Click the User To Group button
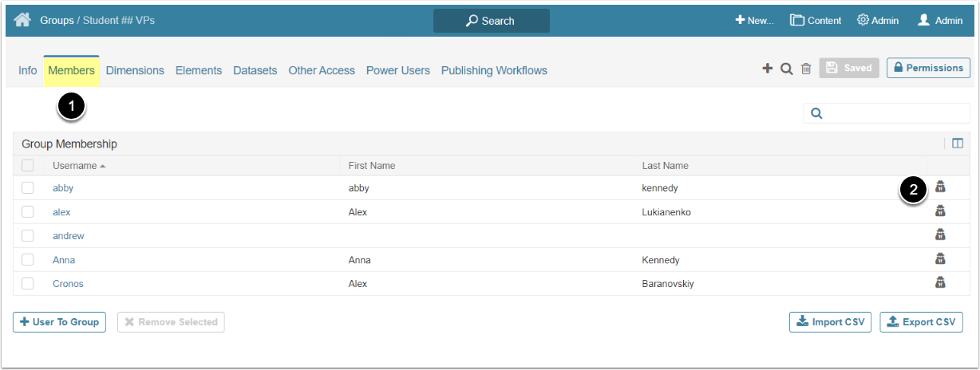Image resolution: width=980 pixels, height=370 pixels. tap(59, 322)
